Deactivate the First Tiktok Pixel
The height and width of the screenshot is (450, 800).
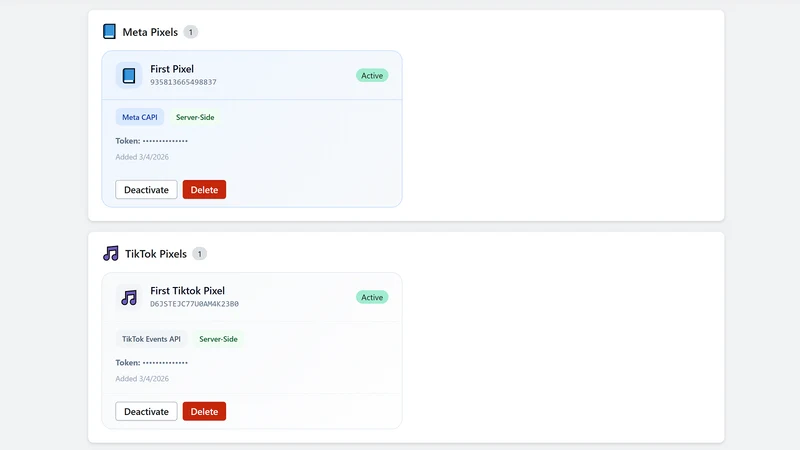coord(146,412)
